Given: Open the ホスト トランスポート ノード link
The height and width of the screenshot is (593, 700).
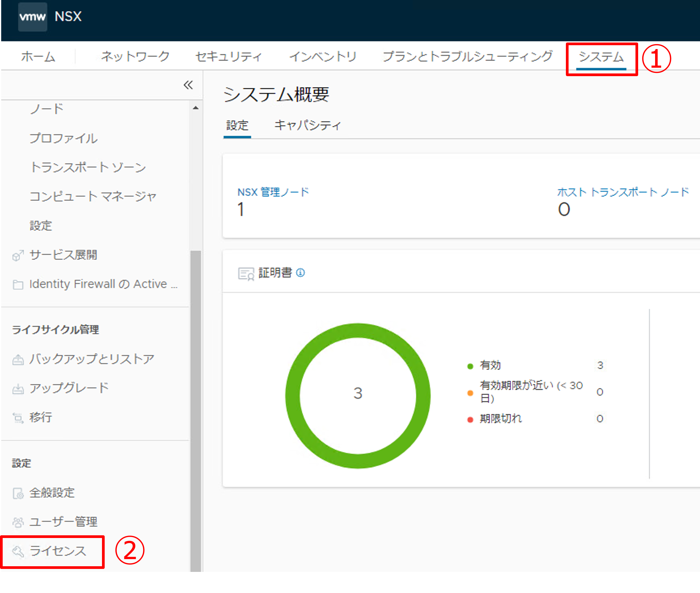Looking at the screenshot, I should (623, 192).
